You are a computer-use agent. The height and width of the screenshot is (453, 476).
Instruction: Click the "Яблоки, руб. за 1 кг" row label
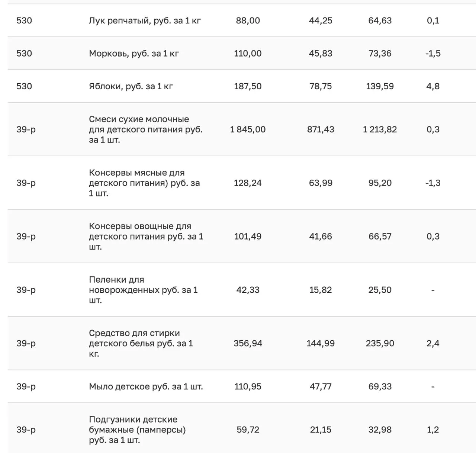[x=131, y=86]
